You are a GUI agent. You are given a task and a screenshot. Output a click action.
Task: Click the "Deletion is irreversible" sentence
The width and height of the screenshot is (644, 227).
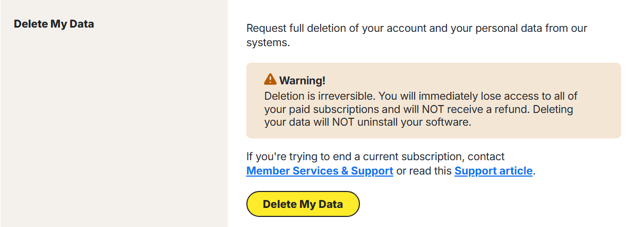point(319,97)
